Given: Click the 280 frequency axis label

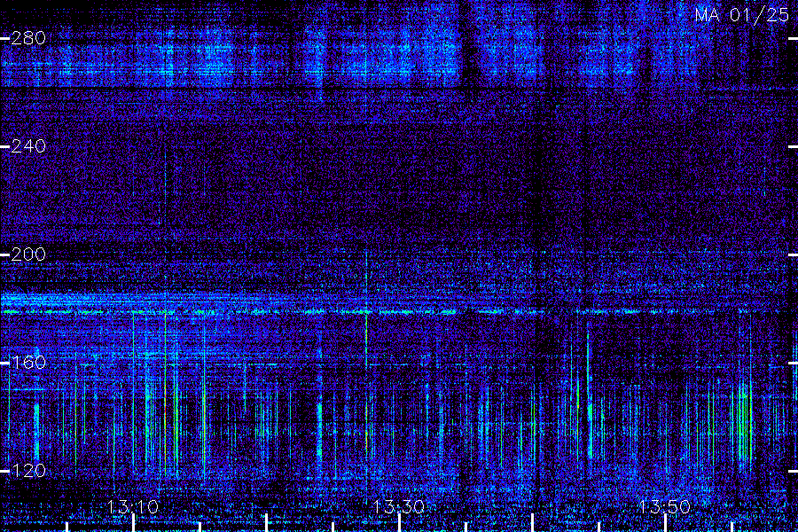Looking at the screenshot, I should click(x=28, y=38).
